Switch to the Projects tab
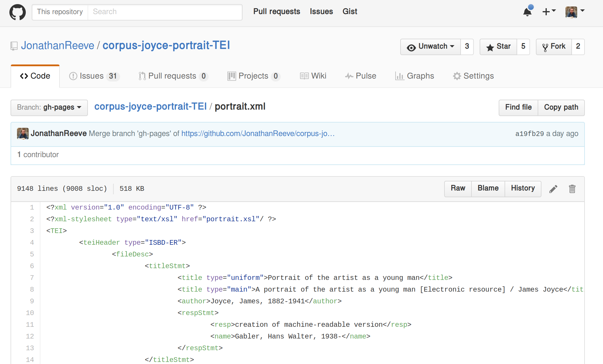The height and width of the screenshot is (364, 603). pos(254,76)
